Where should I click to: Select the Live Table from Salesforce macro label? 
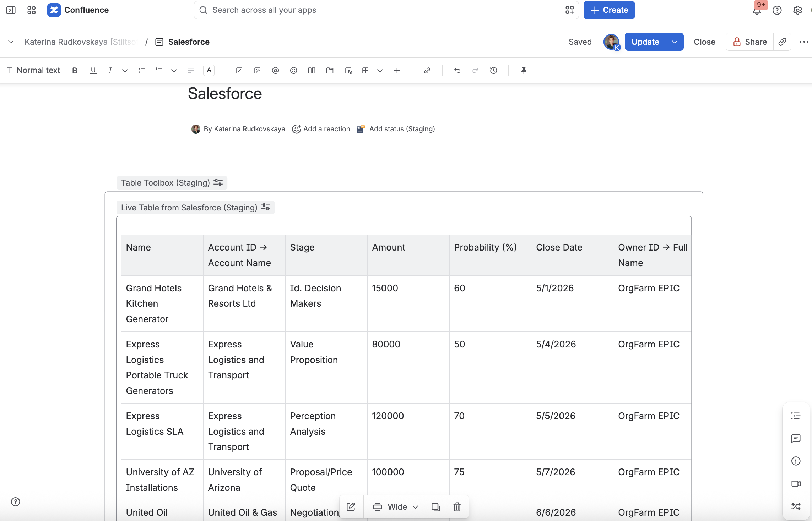click(x=195, y=208)
